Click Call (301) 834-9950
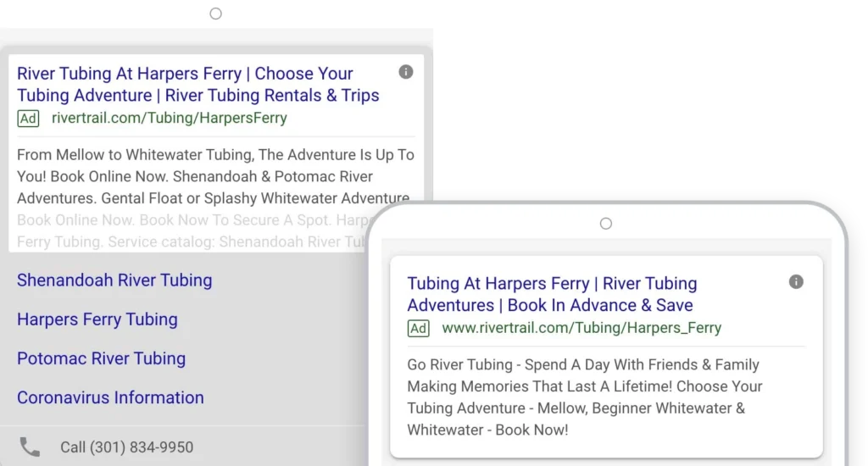This screenshot has width=868, height=466. click(127, 447)
